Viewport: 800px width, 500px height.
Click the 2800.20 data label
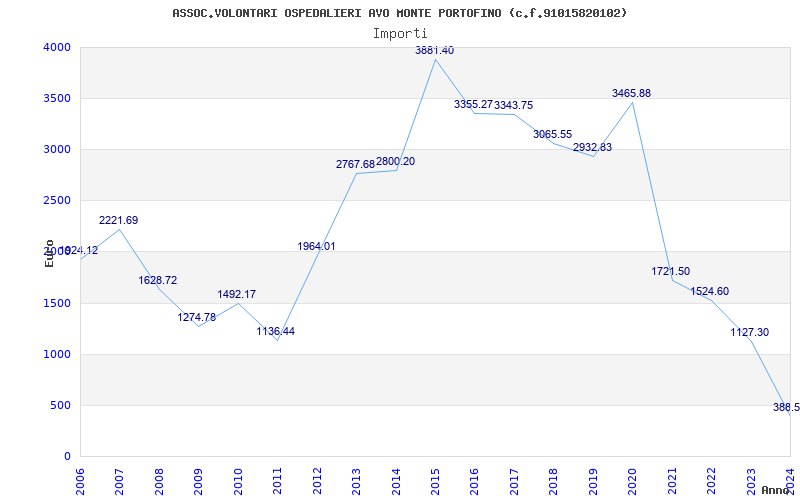tap(395, 162)
